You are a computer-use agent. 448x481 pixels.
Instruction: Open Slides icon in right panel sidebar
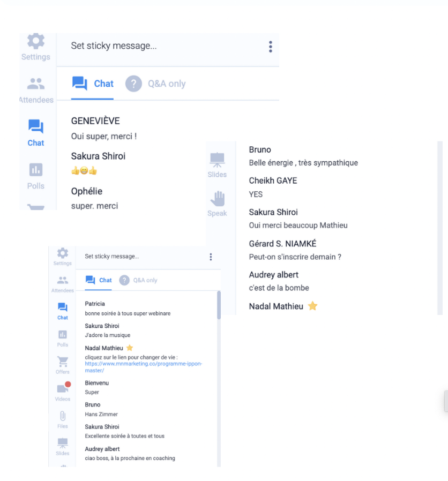[217, 160]
